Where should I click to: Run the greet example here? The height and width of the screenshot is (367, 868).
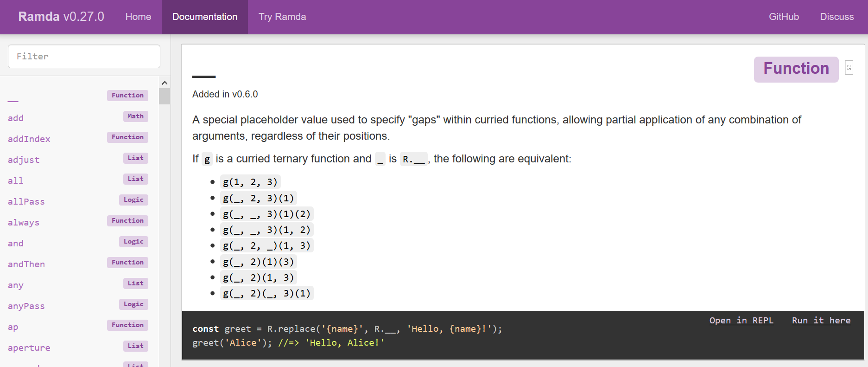coord(821,321)
